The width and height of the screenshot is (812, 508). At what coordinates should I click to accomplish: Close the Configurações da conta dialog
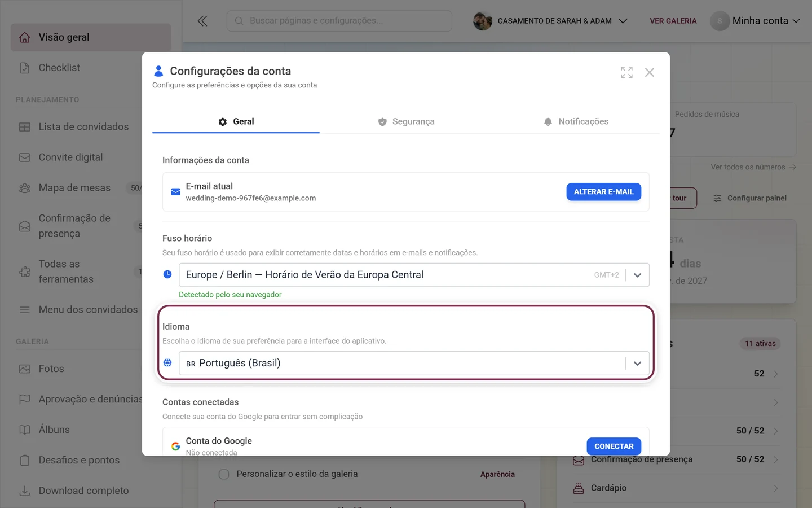[x=650, y=72]
